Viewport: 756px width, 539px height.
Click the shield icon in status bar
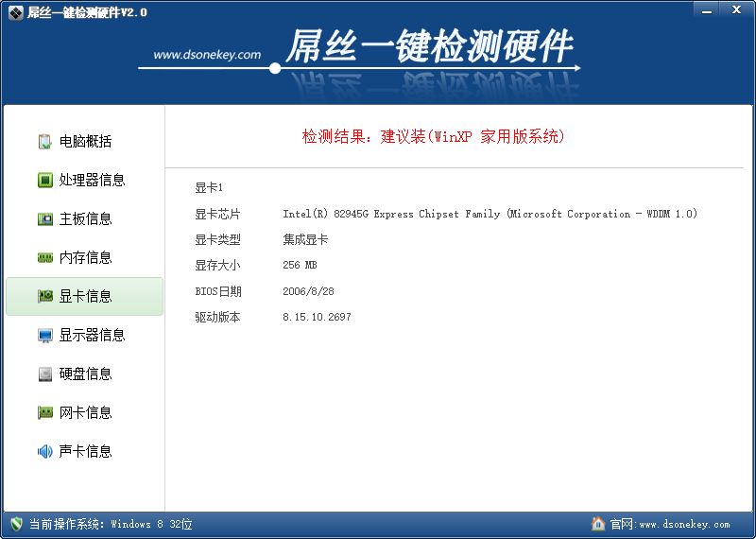point(16,524)
